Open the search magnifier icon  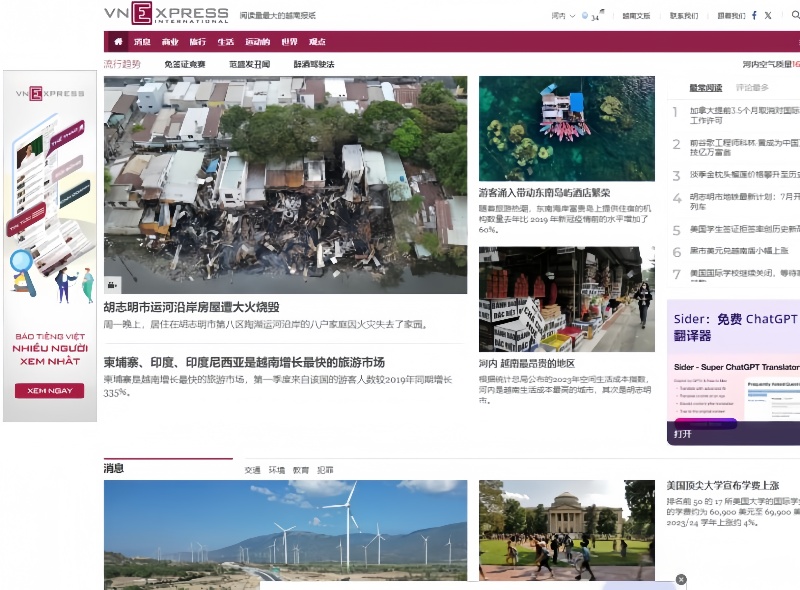pos(795,15)
